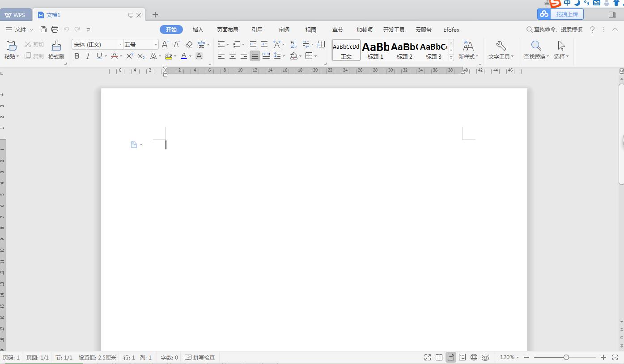Viewport: 624px width, 364px height.
Task: Click the 拼写检查 button in status bar
Action: [200, 357]
